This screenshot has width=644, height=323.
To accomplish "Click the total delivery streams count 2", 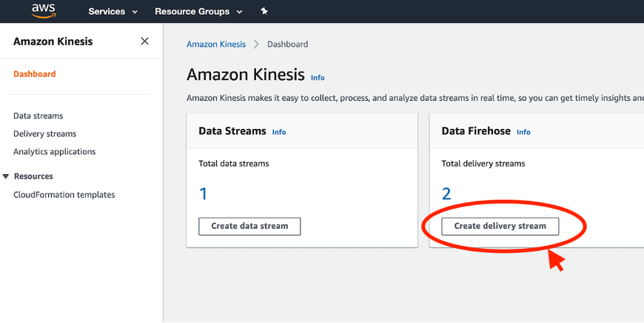I will (x=446, y=194).
